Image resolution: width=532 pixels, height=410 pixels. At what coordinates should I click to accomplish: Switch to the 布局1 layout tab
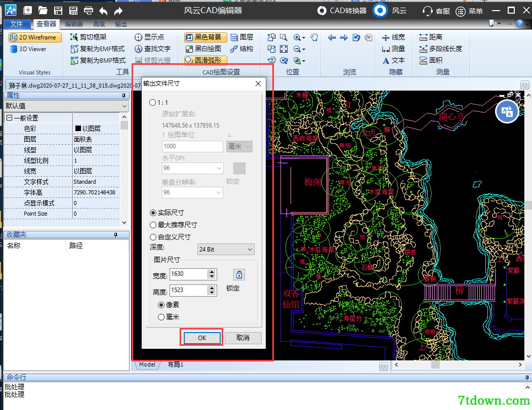coord(176,364)
